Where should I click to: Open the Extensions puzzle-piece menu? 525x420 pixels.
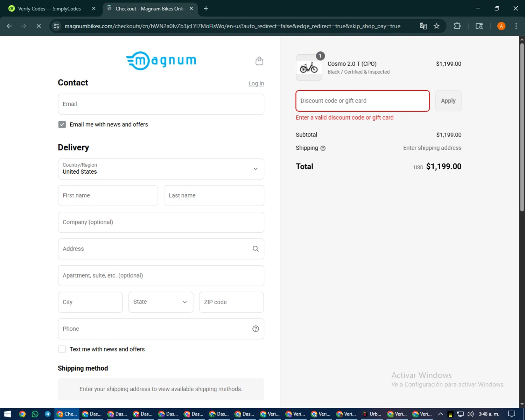pos(457,26)
